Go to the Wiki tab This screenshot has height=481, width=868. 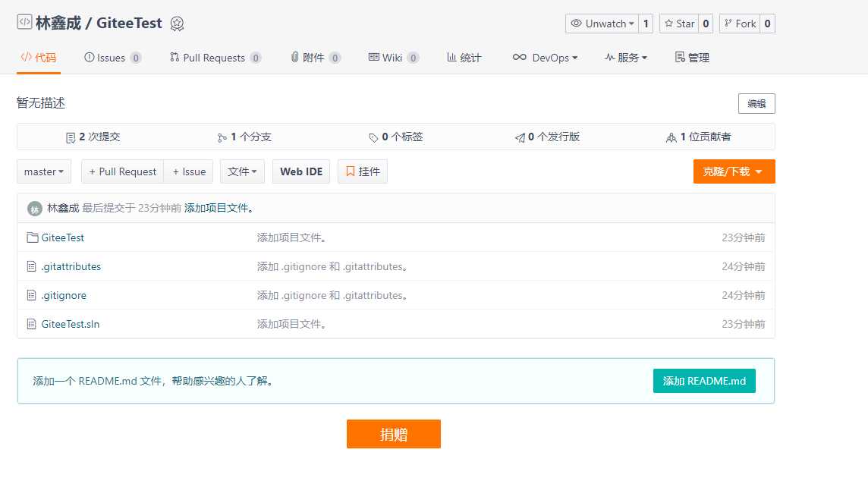tap(394, 58)
